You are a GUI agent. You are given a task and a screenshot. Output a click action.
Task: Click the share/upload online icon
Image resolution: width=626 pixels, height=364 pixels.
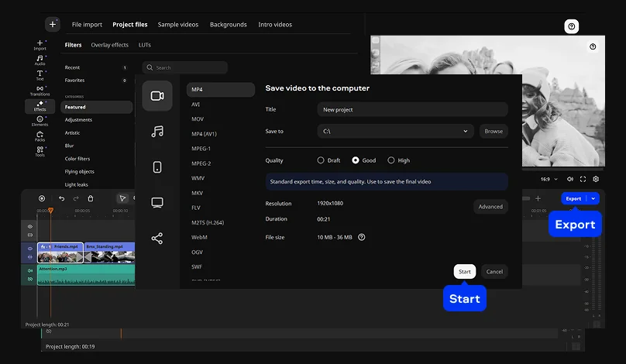coord(157,239)
